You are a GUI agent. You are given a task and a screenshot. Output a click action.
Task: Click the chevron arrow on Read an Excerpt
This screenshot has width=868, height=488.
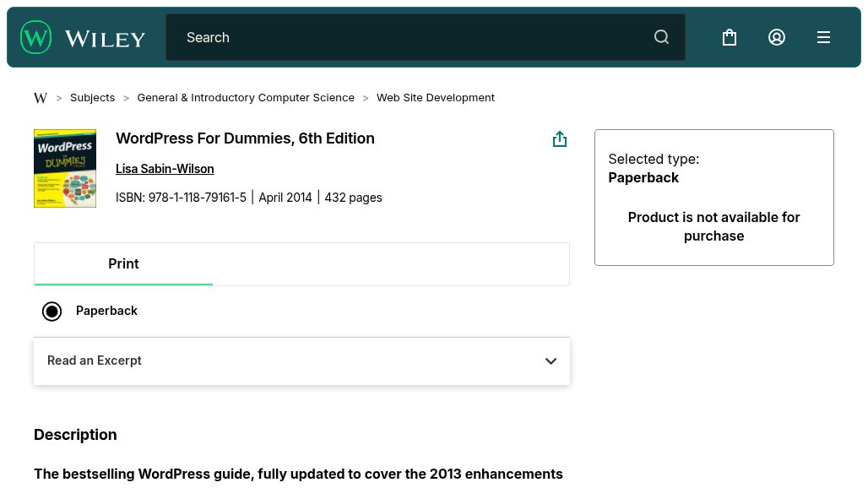click(x=551, y=361)
